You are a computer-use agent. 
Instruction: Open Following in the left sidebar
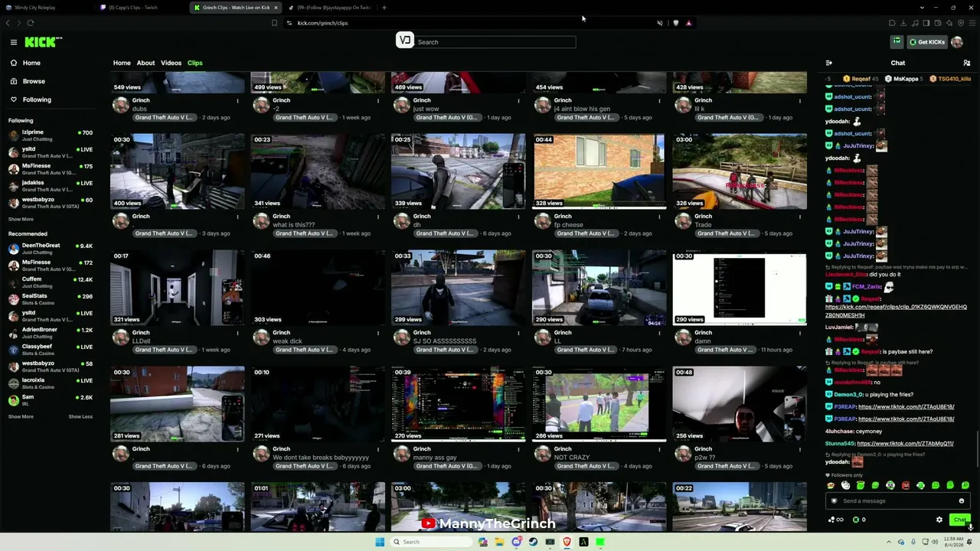37,99
